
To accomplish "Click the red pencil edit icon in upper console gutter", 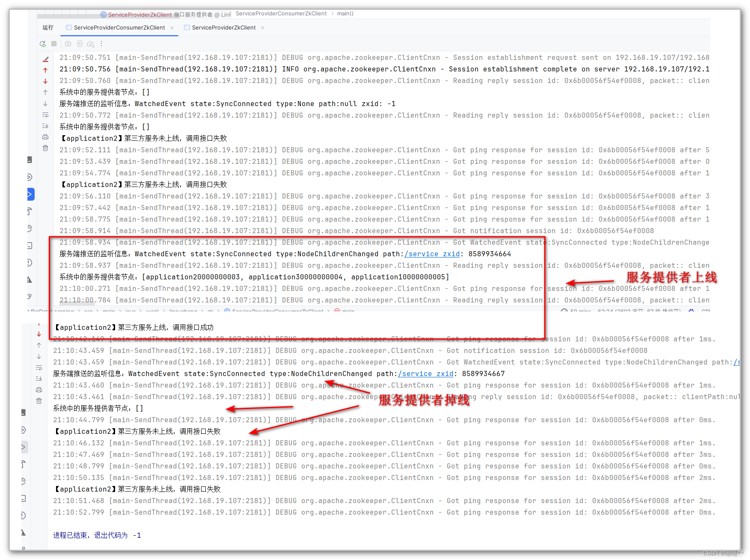I will click(45, 59).
